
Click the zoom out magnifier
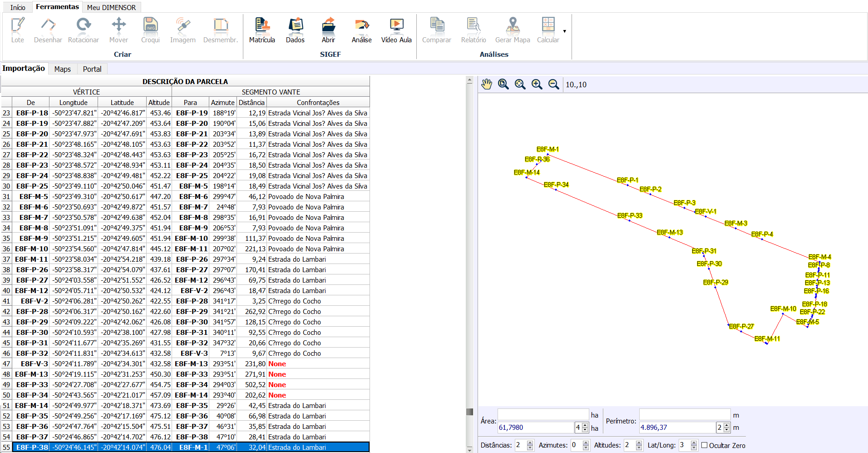point(553,84)
